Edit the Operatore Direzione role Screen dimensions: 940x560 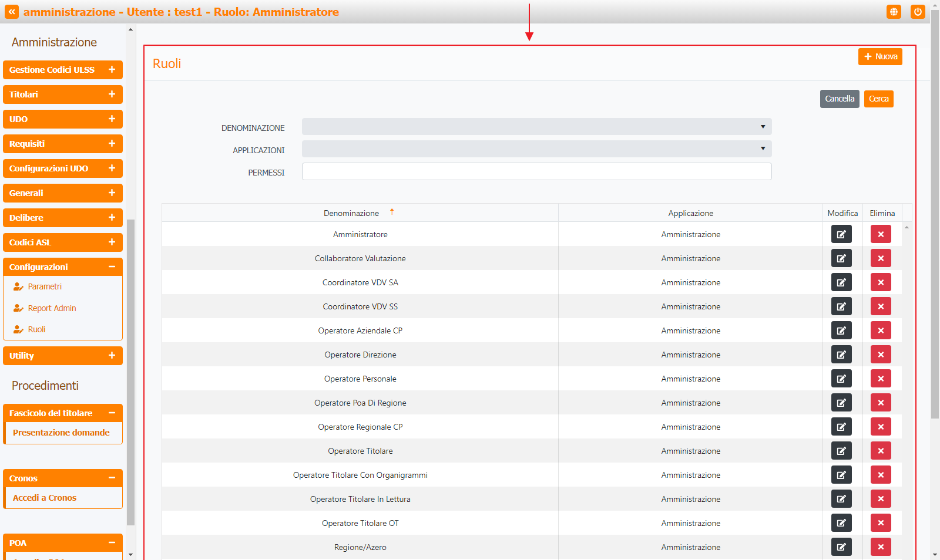(x=841, y=355)
